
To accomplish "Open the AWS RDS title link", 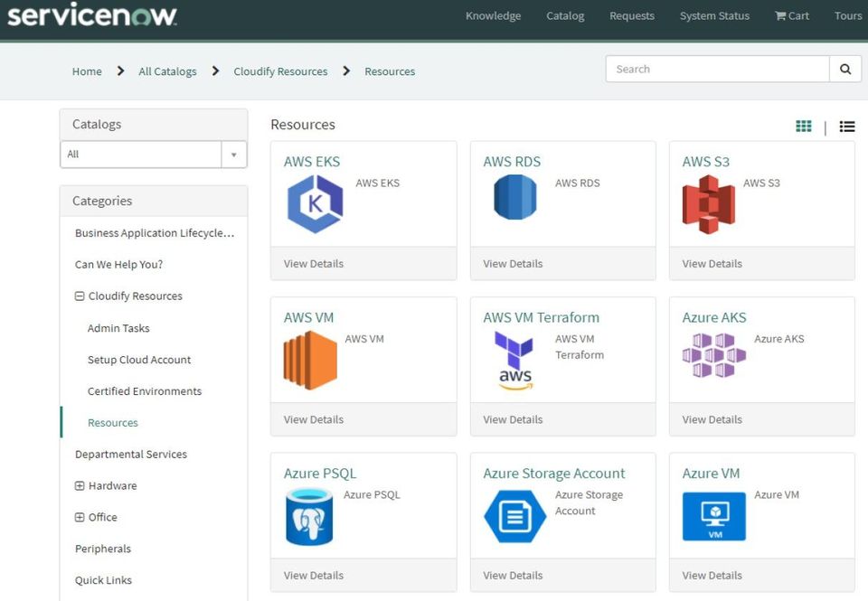I will point(512,162).
